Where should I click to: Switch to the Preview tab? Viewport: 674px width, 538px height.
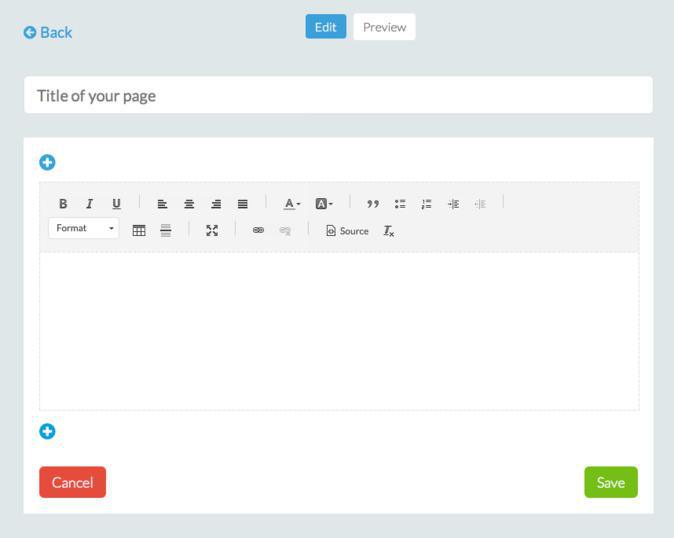pyautogui.click(x=384, y=27)
